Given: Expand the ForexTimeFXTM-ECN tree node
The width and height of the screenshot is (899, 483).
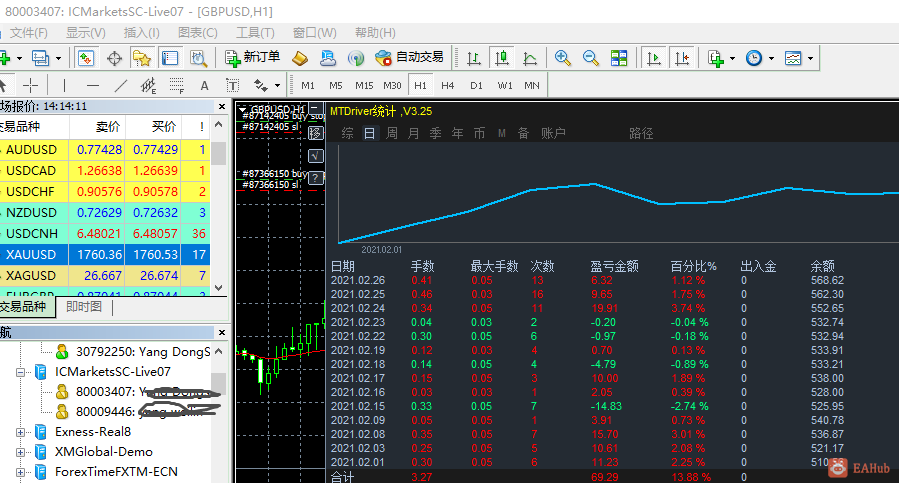Looking at the screenshot, I should [x=21, y=472].
